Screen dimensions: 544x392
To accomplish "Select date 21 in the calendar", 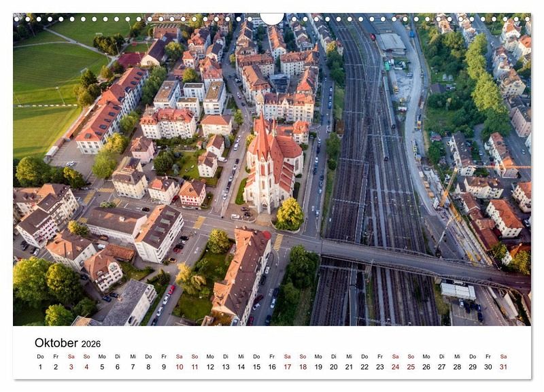I will pos(349,367).
